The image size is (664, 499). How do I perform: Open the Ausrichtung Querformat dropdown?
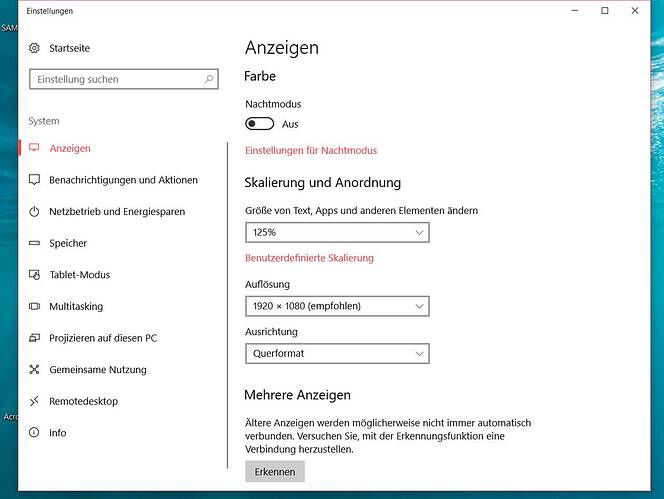(x=338, y=354)
